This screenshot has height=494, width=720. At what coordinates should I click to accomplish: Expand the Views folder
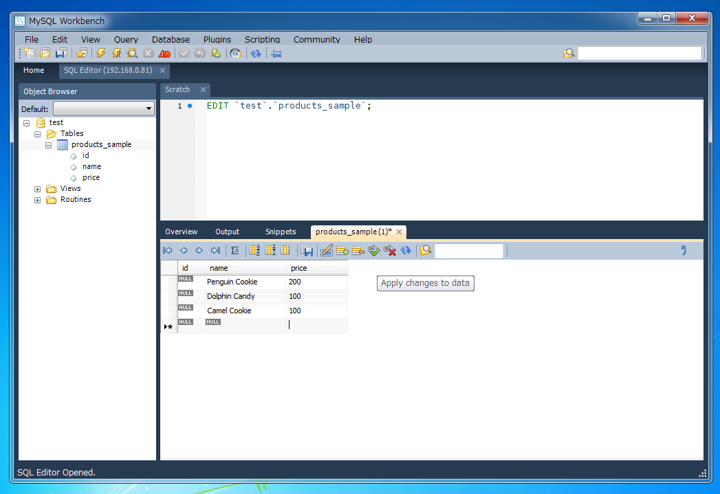[38, 189]
